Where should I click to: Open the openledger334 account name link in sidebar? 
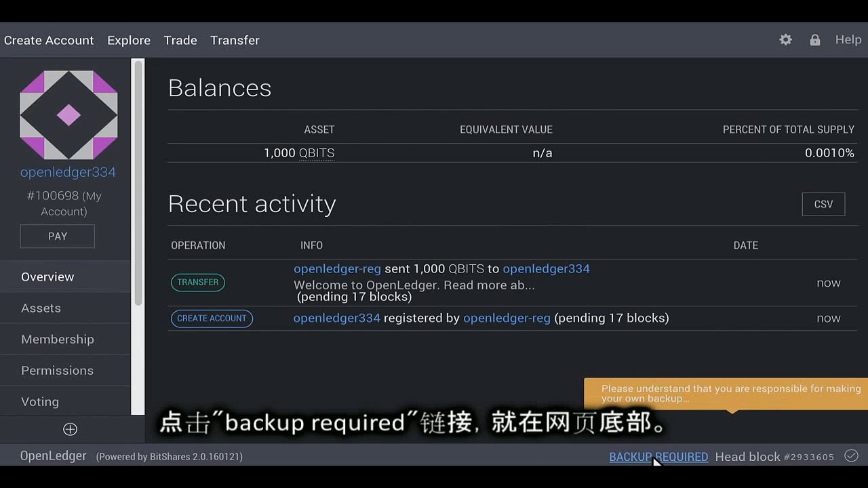(x=68, y=172)
